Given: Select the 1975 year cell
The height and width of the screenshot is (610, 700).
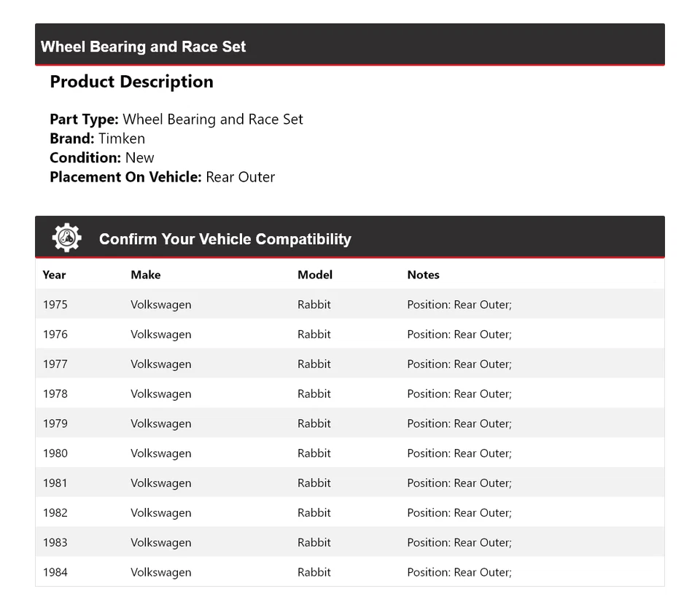Looking at the screenshot, I should pos(55,305).
